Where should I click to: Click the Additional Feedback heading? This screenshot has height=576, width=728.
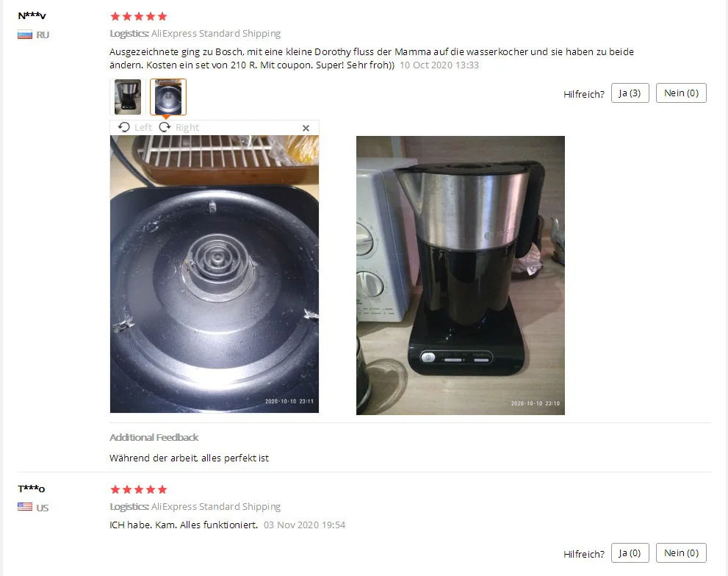(154, 438)
